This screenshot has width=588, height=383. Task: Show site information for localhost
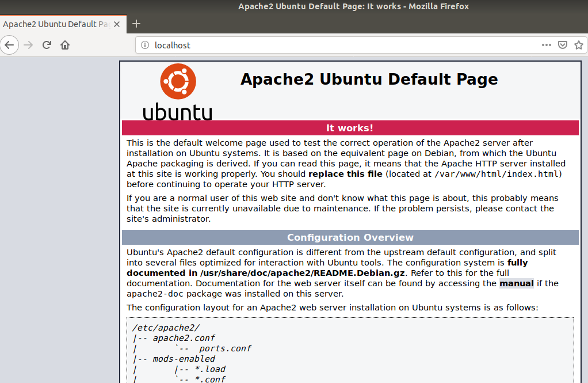[145, 45]
